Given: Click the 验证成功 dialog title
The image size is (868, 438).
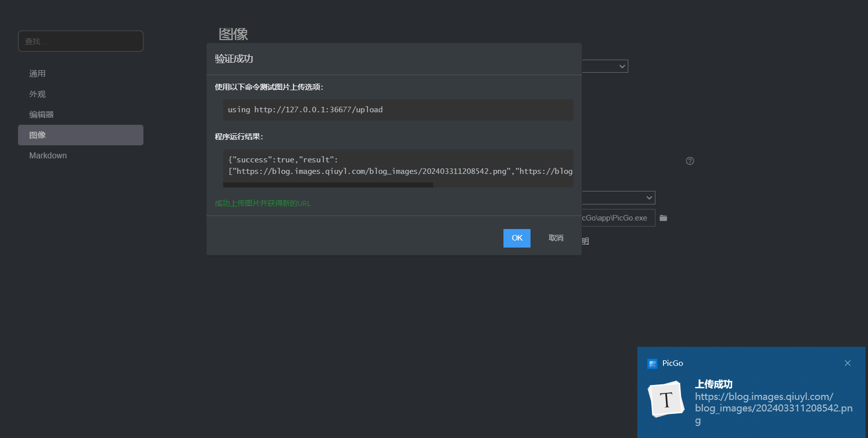Looking at the screenshot, I should (x=234, y=59).
